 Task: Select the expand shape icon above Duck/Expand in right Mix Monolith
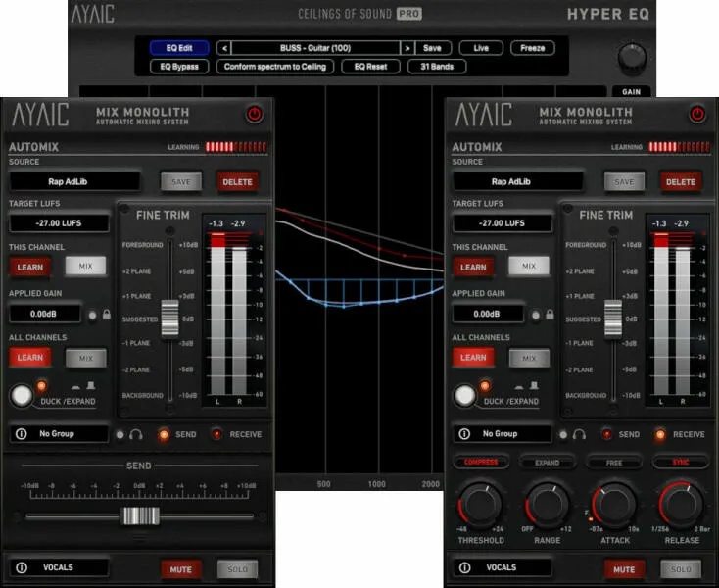[x=534, y=386]
